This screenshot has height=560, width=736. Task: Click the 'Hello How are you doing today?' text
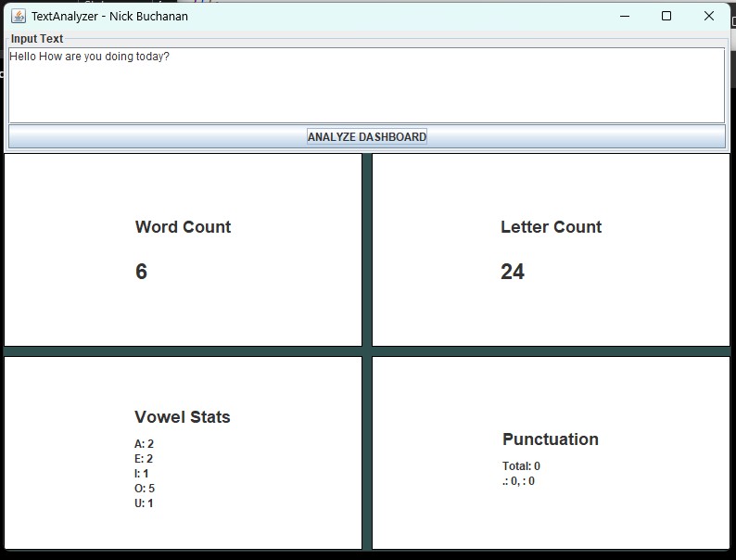tap(89, 57)
